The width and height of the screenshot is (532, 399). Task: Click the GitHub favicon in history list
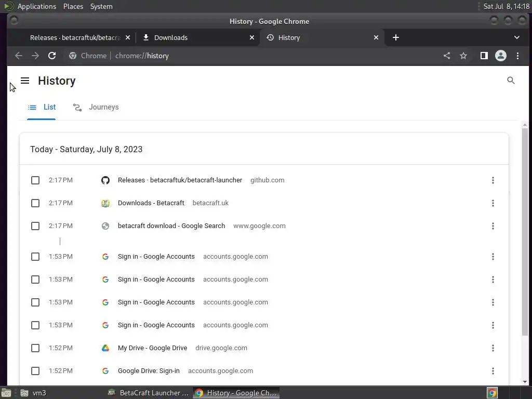pos(105,180)
